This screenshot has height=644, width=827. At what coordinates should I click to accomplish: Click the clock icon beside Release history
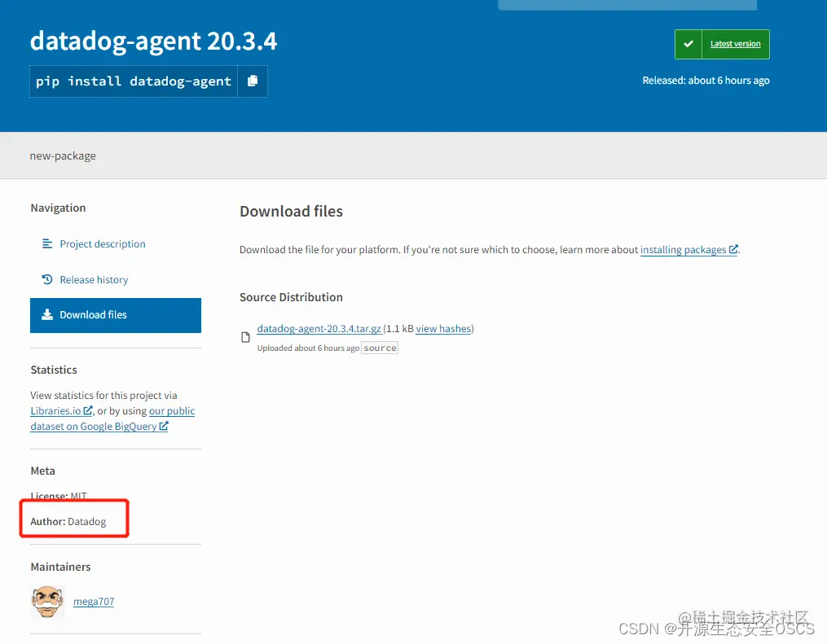(47, 279)
